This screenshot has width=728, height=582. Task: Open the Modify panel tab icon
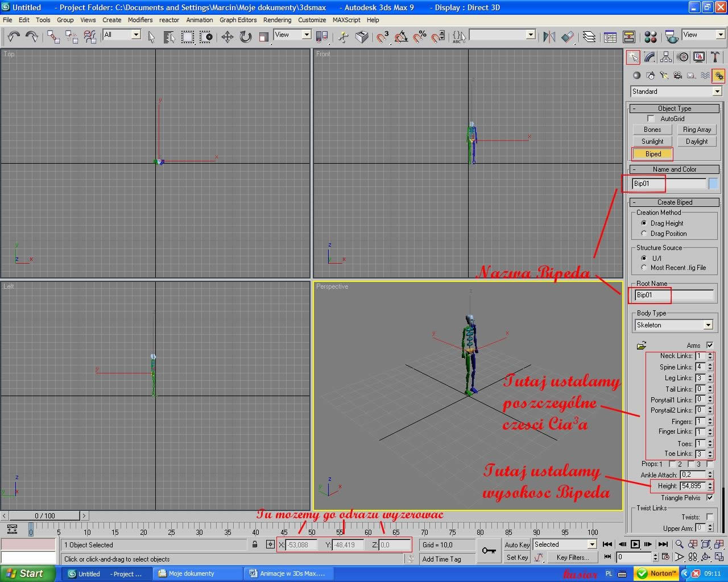pos(650,57)
